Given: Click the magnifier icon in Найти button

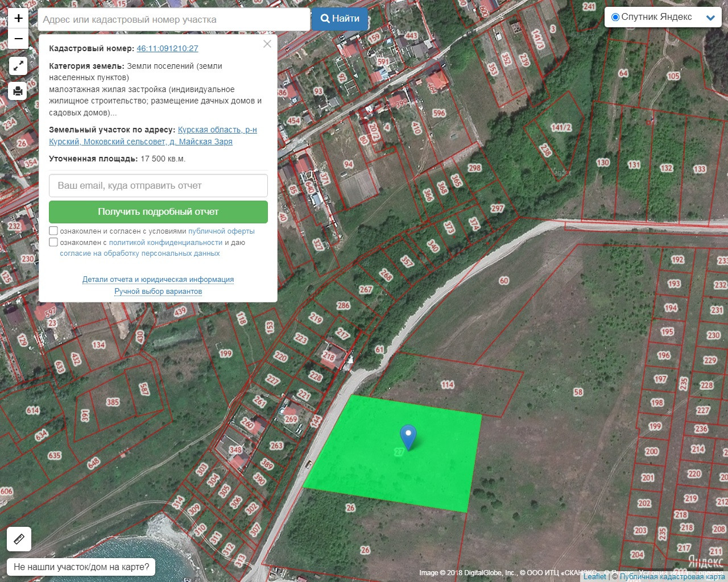Looking at the screenshot, I should coord(325,19).
